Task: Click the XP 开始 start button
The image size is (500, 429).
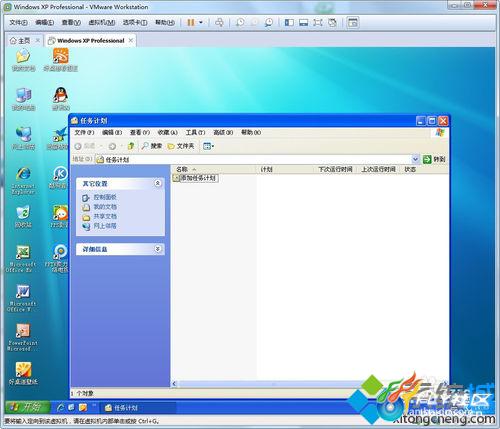Action: coord(27,407)
